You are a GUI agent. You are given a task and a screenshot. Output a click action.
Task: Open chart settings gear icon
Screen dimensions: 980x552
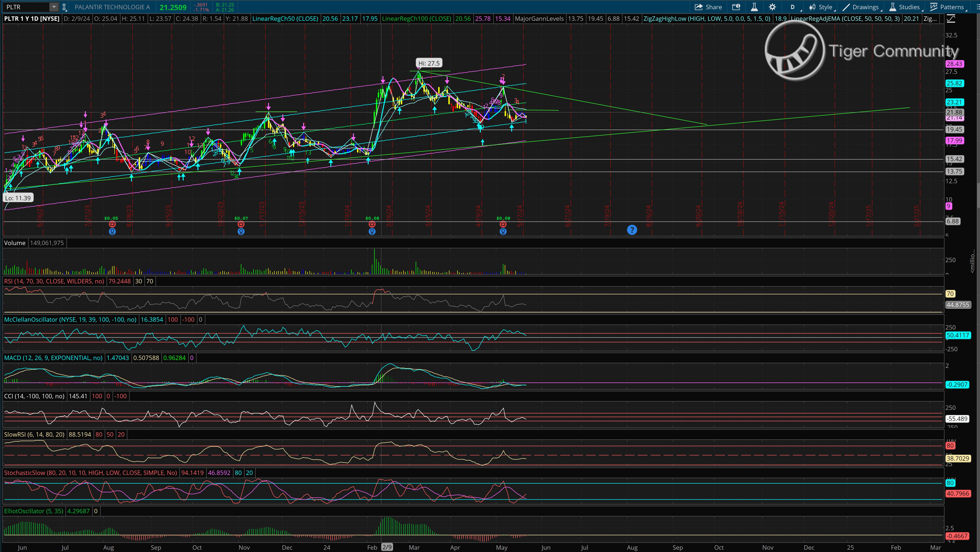[x=772, y=7]
